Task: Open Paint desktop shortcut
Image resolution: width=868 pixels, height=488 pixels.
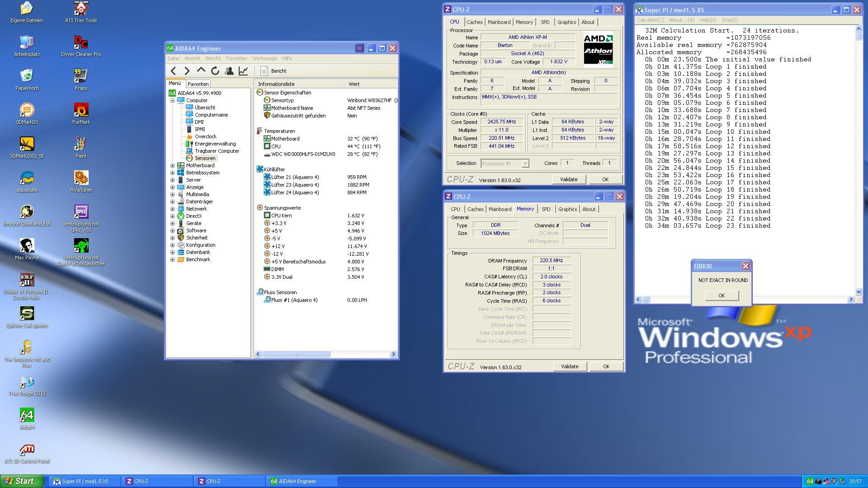Action: pyautogui.click(x=81, y=148)
